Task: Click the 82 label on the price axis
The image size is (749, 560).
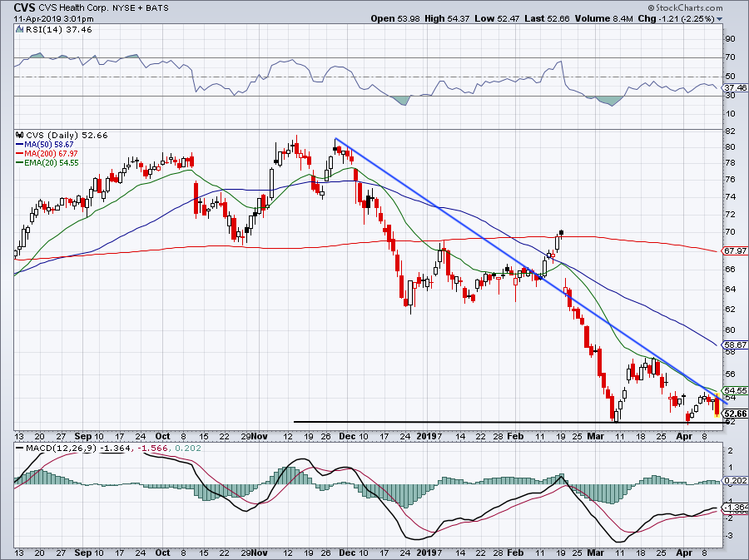Action: coord(730,131)
